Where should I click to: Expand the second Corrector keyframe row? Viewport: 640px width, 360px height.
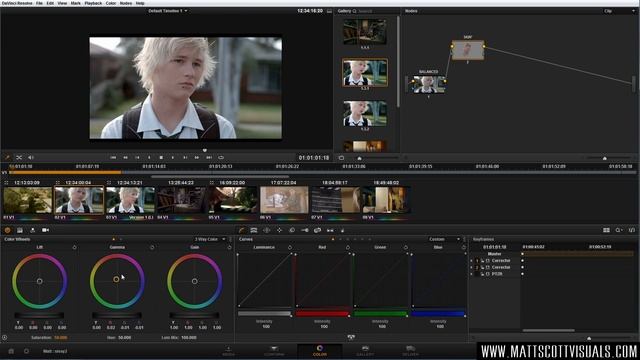point(471,267)
